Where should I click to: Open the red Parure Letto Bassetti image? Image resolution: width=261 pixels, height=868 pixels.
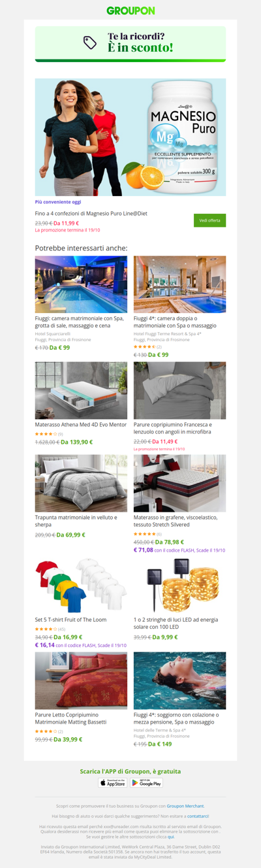(x=81, y=680)
